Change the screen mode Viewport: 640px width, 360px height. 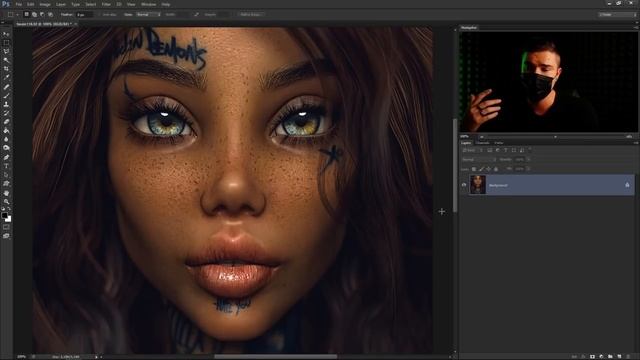click(6, 236)
